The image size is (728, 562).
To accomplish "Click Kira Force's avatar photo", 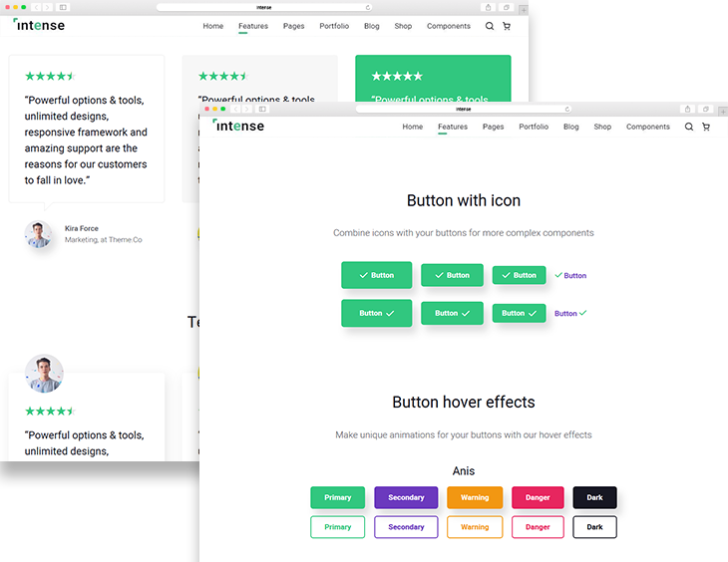I will tap(39, 234).
